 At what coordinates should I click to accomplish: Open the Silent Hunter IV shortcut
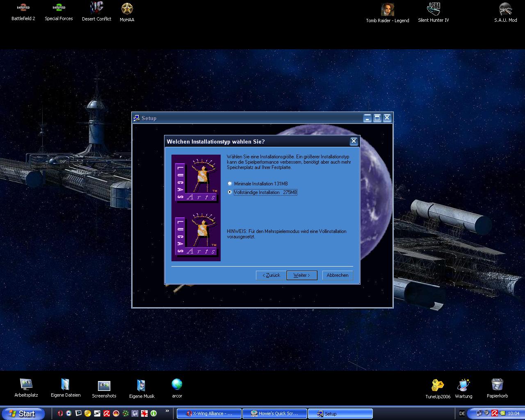pyautogui.click(x=434, y=13)
